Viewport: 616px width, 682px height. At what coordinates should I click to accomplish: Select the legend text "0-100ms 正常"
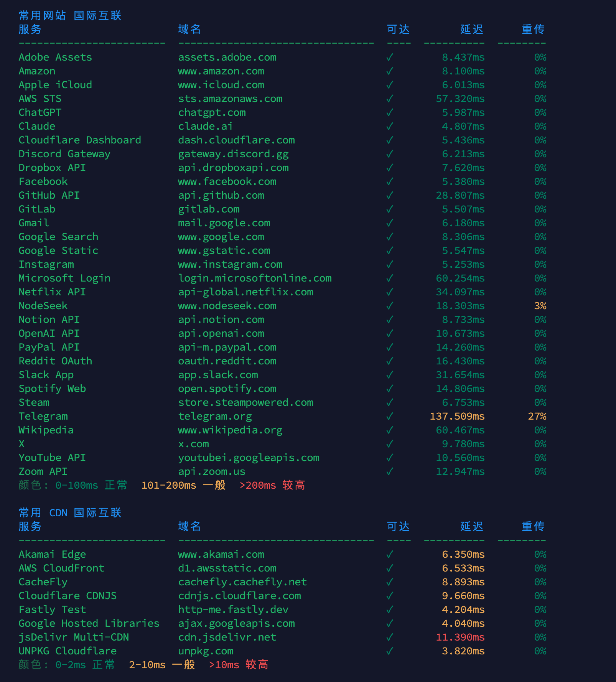[91, 485]
